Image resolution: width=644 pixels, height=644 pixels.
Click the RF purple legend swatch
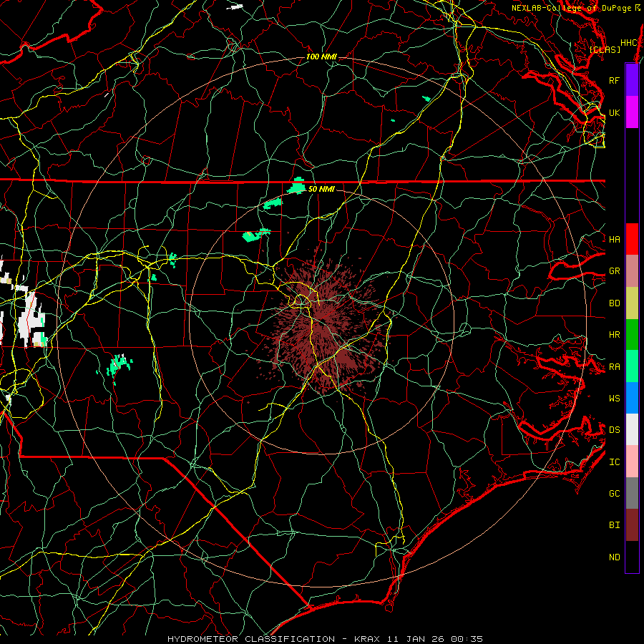click(x=632, y=80)
